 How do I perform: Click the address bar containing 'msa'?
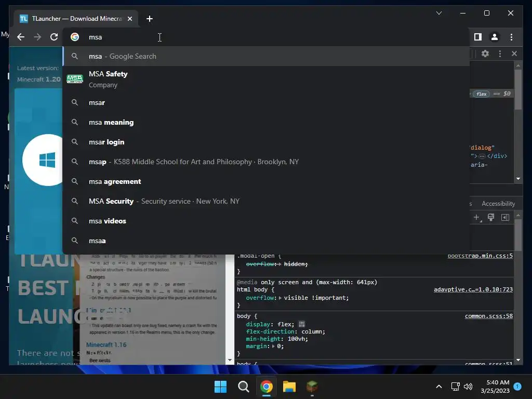click(x=267, y=37)
